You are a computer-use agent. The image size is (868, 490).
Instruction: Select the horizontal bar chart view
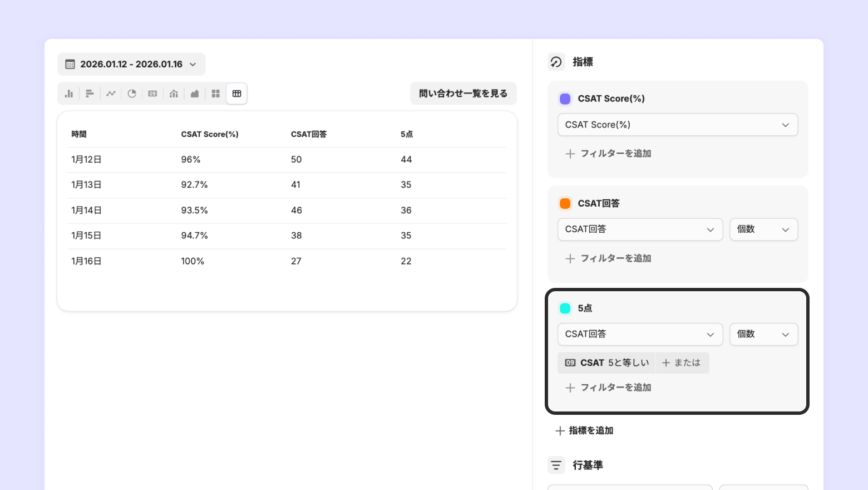click(90, 94)
